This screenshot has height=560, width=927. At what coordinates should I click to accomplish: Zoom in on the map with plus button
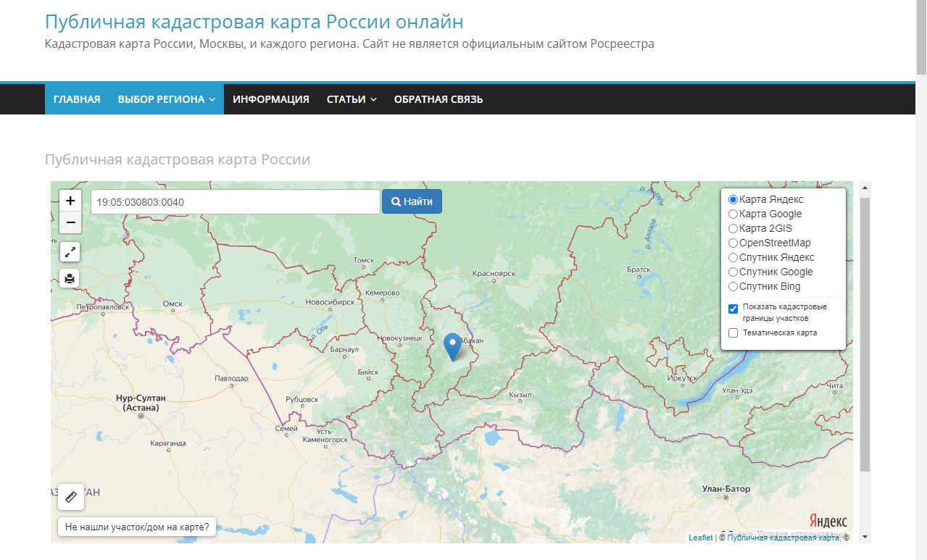pyautogui.click(x=70, y=201)
